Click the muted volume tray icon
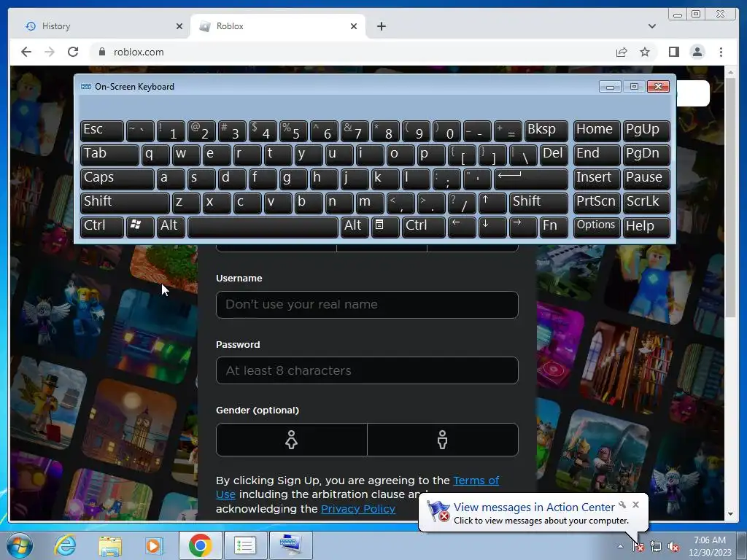Viewport: 747px width, 560px height. pyautogui.click(x=673, y=547)
